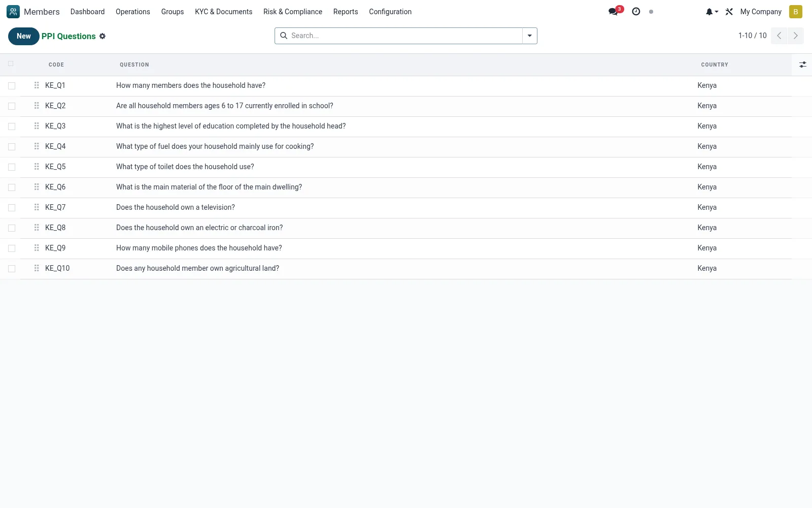Screen dimensions: 812x508
Task: Open the debug tools wrench icon
Action: point(729,12)
